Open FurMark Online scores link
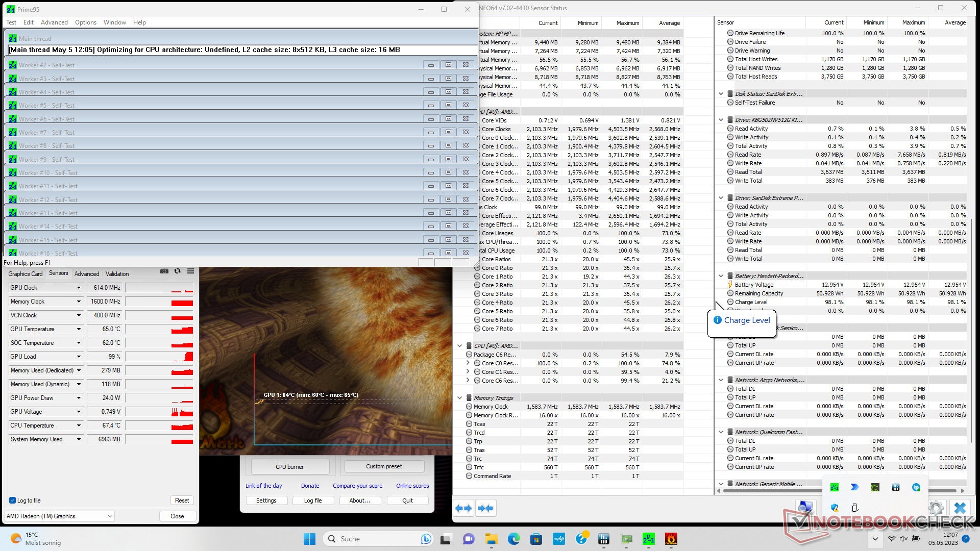Screen dimensions: 980x551 click(412, 486)
